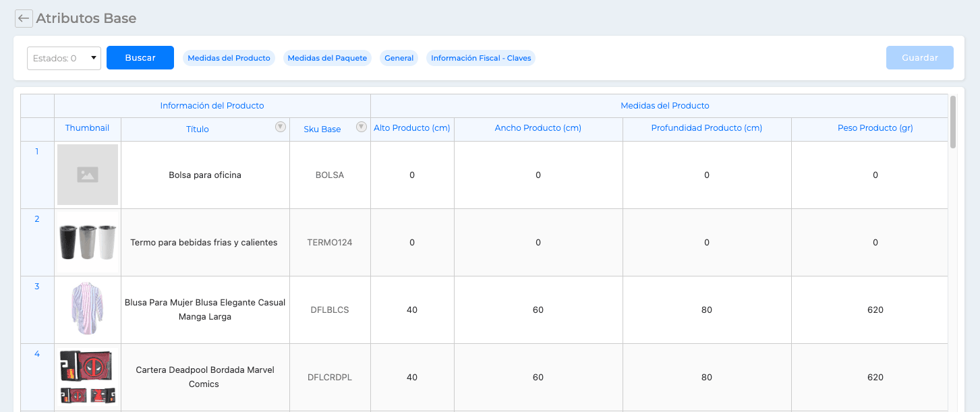Screen dimensions: 980x412
Task: Click the SKU cell 'BOLSA'
Action: point(330,175)
